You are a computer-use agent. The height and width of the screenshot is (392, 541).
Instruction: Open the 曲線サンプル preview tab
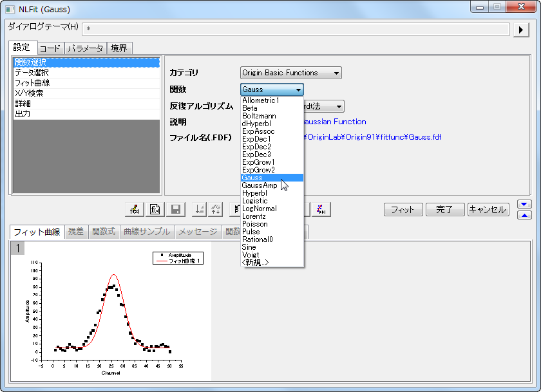(147, 232)
